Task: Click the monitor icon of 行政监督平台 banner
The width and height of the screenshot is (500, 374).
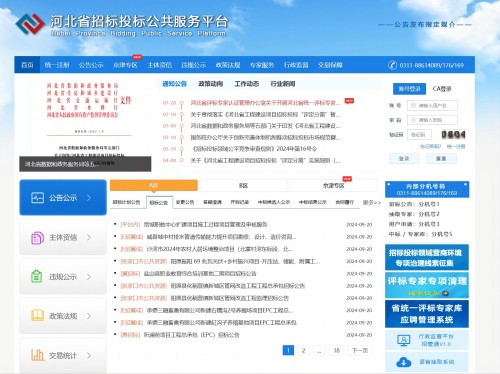Action: [403, 340]
